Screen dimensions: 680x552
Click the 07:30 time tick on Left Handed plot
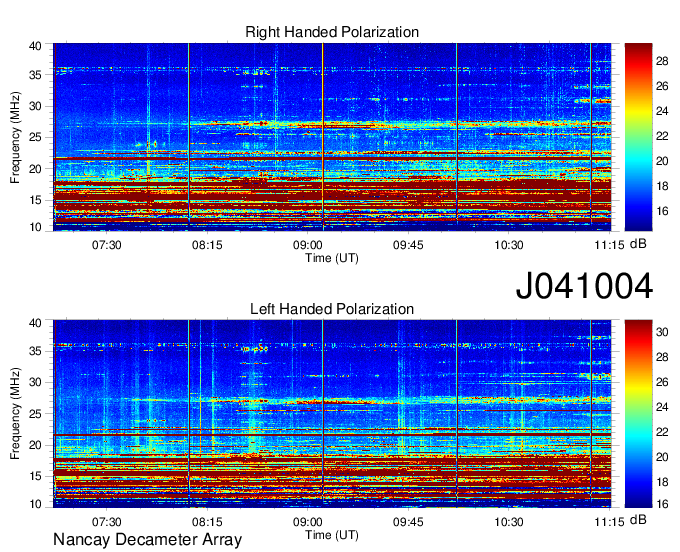[106, 522]
